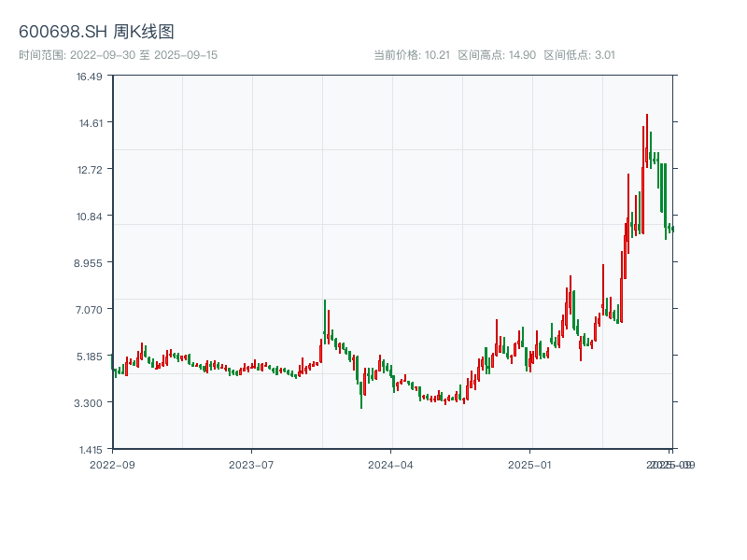Click the x-axis label 2023-07

point(251,465)
